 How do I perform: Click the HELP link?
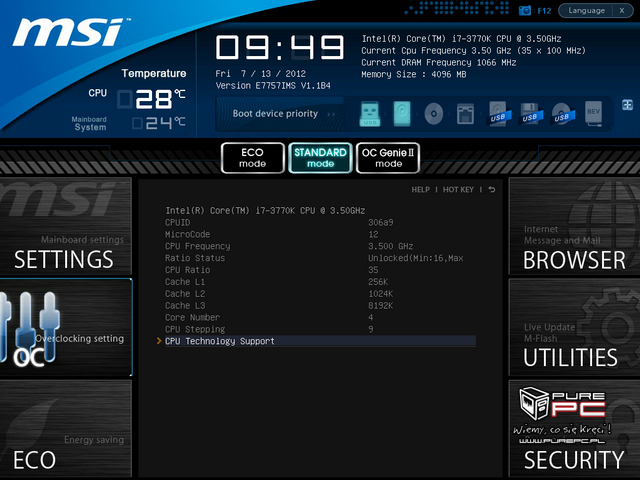pos(420,190)
